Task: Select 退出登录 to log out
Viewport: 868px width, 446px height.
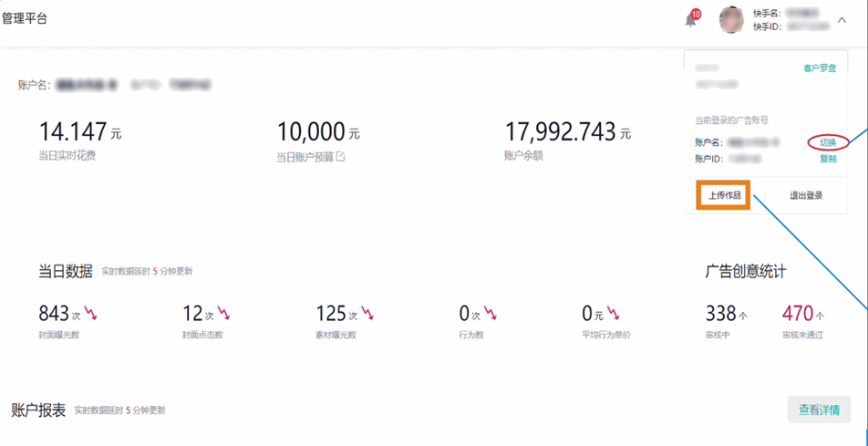Action: click(x=806, y=195)
